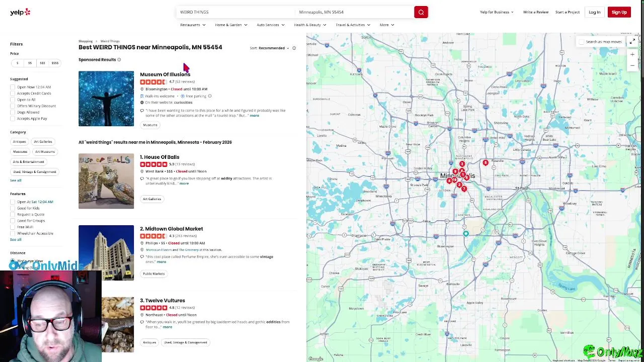
Task: Check the Free Wi-Fi feature
Action: pos(13,227)
